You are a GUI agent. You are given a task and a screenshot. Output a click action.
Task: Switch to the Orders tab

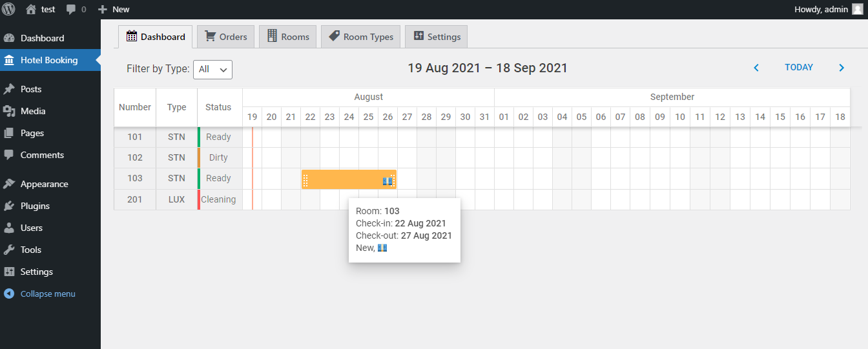226,37
